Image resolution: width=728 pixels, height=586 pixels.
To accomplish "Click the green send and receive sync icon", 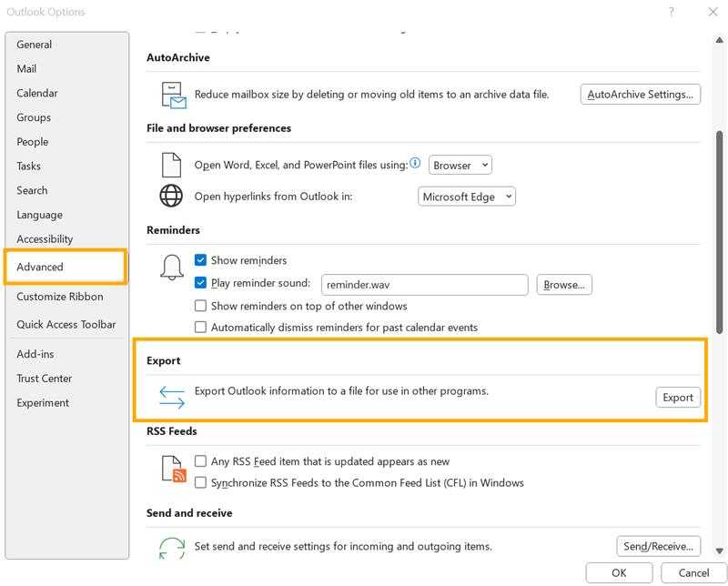I will tap(172, 548).
